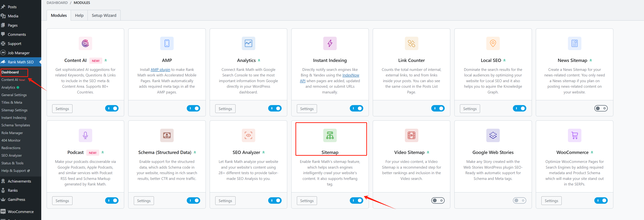Viewport: 644px width, 220px height.
Task: Click the Content AI module icon
Action: [85, 43]
